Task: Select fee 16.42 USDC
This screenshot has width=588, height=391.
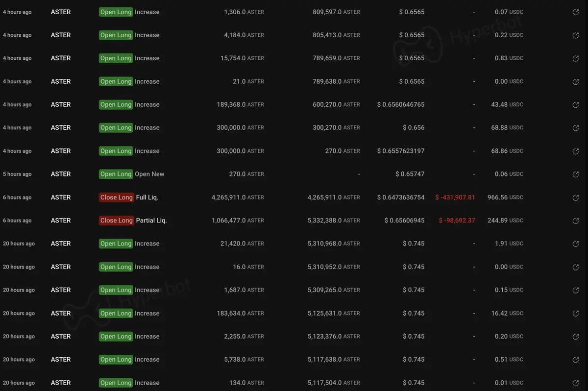Action: coord(508,313)
